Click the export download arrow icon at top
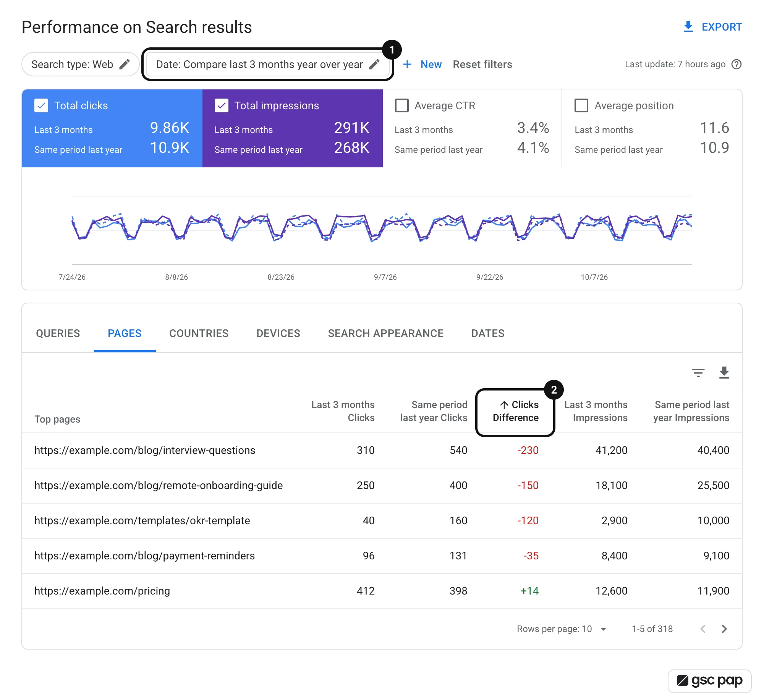764x700 pixels. tap(688, 27)
